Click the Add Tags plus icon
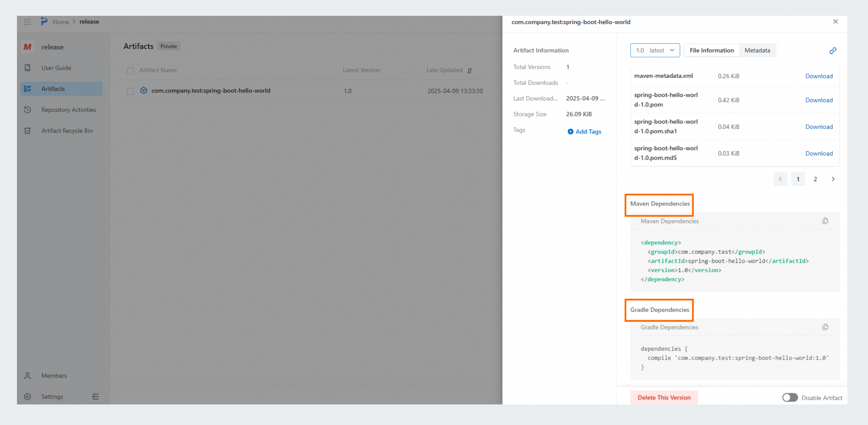 click(x=570, y=132)
